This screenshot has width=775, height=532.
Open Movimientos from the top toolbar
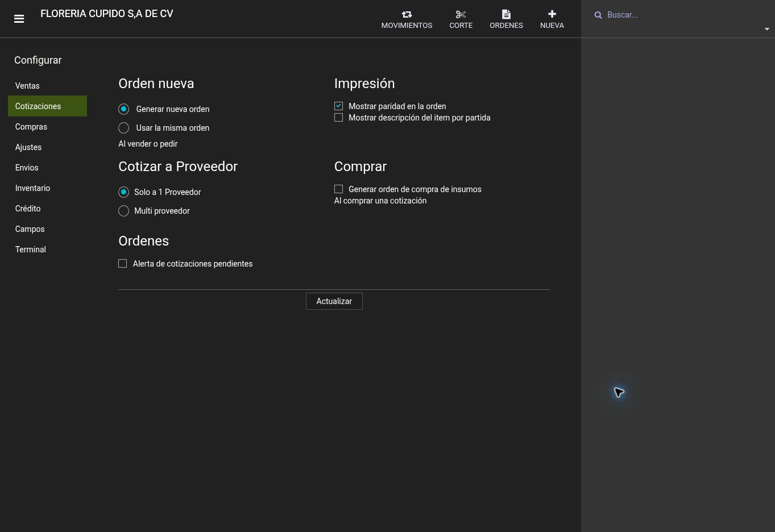point(407,19)
